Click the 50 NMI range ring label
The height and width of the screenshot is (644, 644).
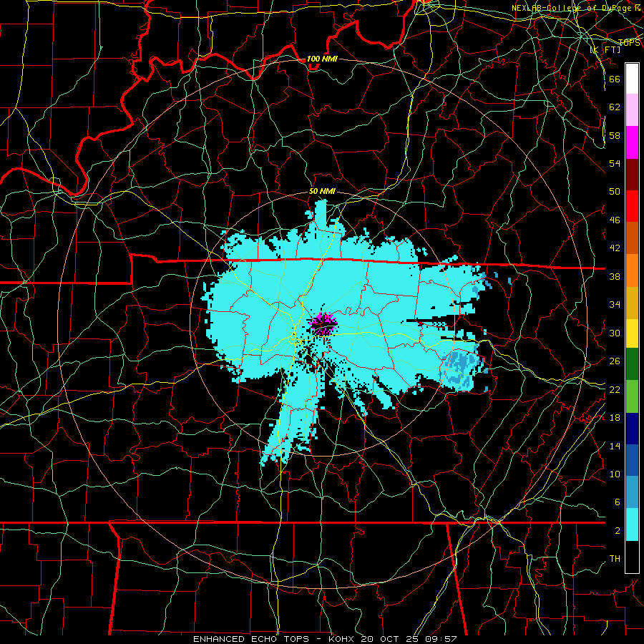coord(322,191)
